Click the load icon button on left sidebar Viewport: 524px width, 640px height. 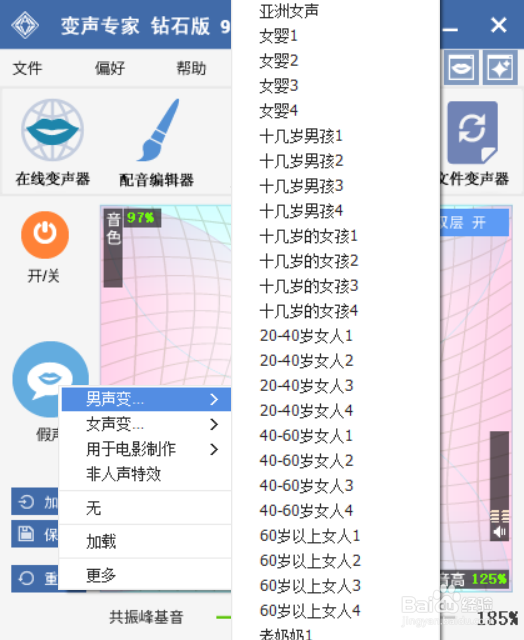[x=35, y=501]
